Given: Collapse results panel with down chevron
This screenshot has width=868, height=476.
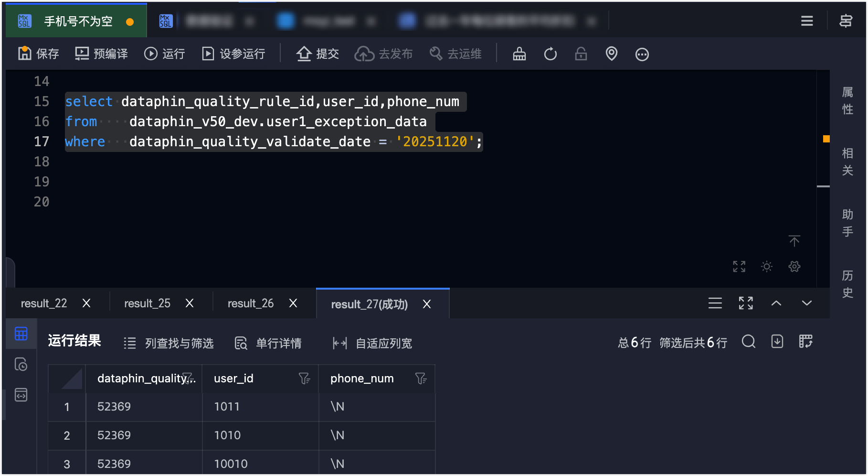Looking at the screenshot, I should tap(807, 303).
